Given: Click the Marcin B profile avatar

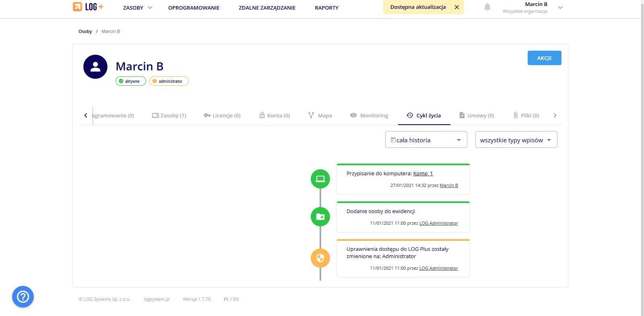Looking at the screenshot, I should pos(95,67).
